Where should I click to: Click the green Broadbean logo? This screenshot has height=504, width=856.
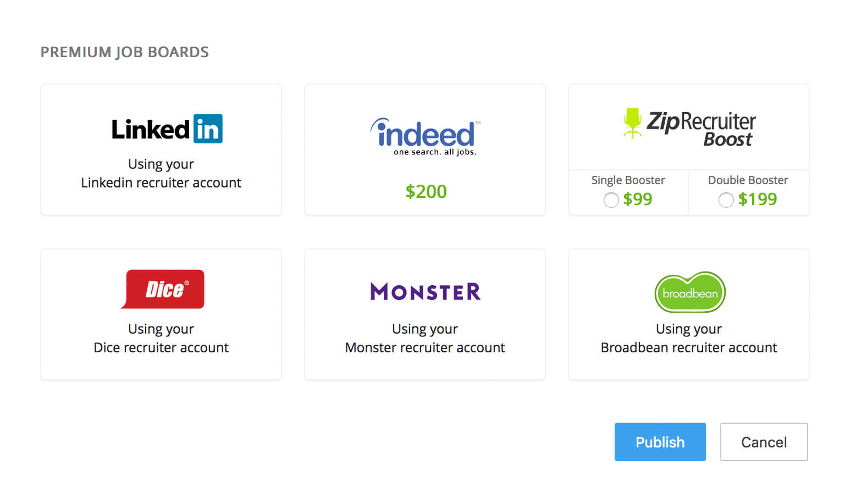(689, 292)
